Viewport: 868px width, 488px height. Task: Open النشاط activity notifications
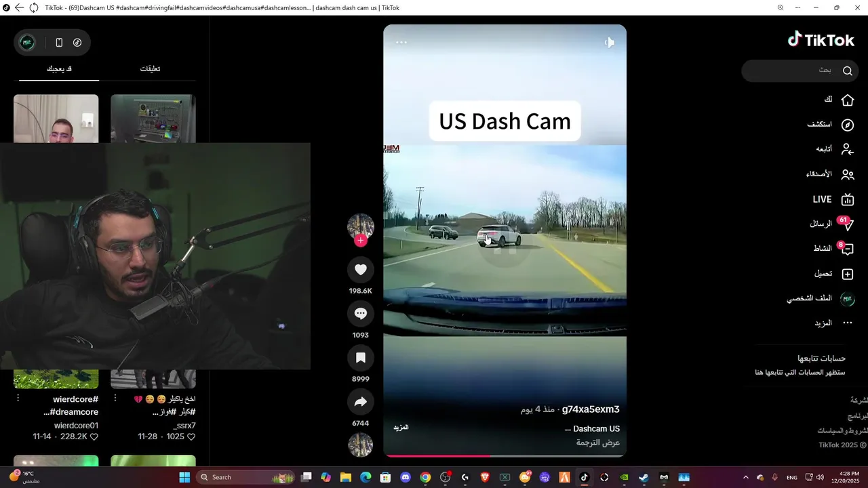[x=833, y=249]
